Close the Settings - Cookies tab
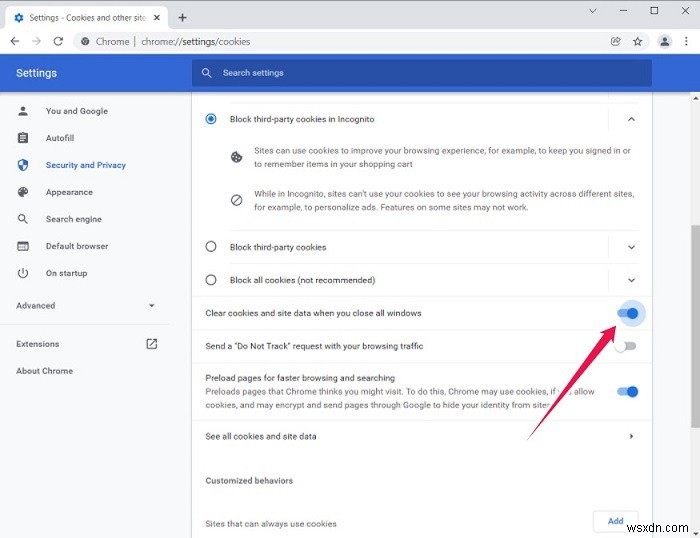 [157, 17]
